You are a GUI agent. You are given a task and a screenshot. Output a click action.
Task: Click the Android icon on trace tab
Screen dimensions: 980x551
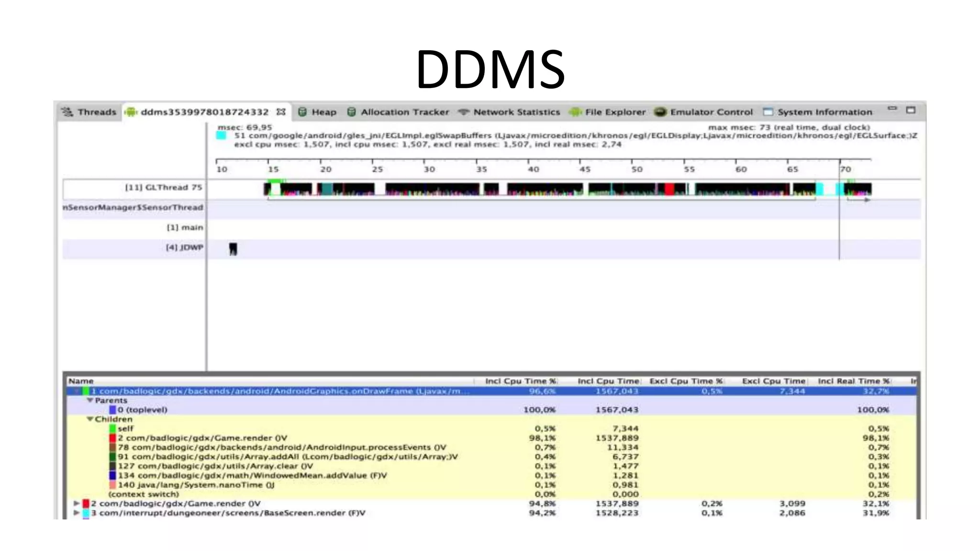(x=131, y=112)
